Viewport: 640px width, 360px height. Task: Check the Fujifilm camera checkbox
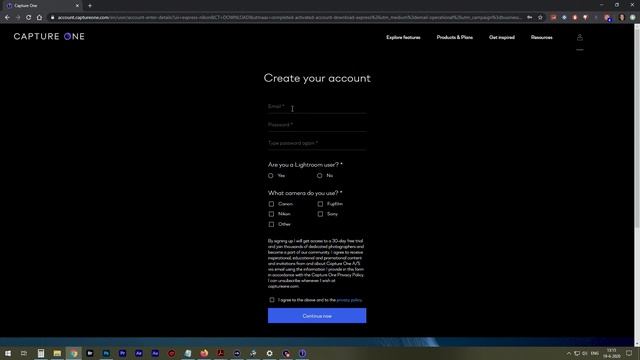coord(320,204)
